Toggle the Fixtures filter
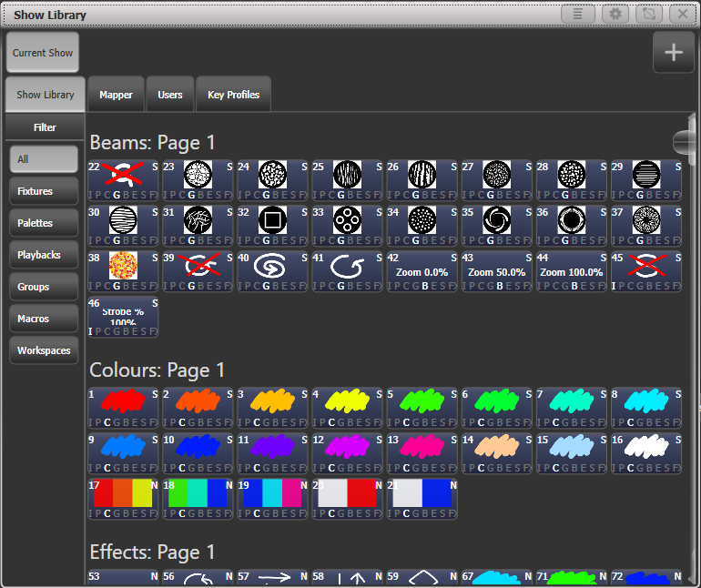Image resolution: width=701 pixels, height=588 pixels. point(44,191)
